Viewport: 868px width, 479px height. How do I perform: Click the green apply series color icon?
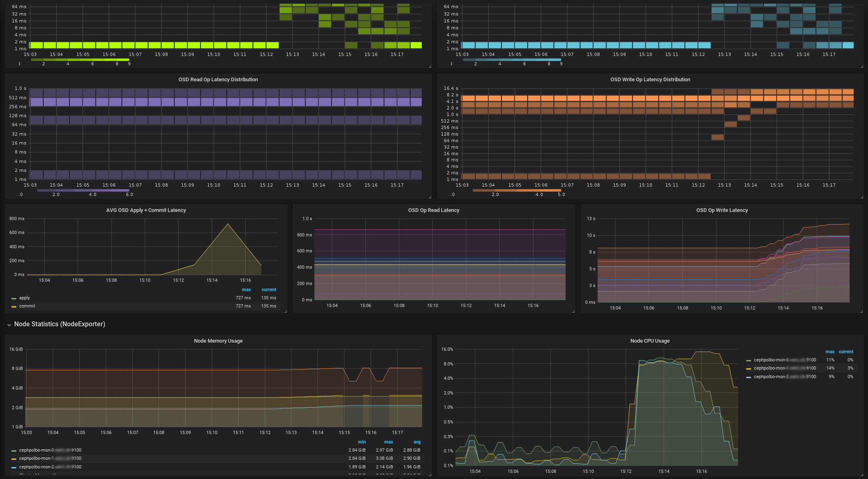click(x=14, y=299)
